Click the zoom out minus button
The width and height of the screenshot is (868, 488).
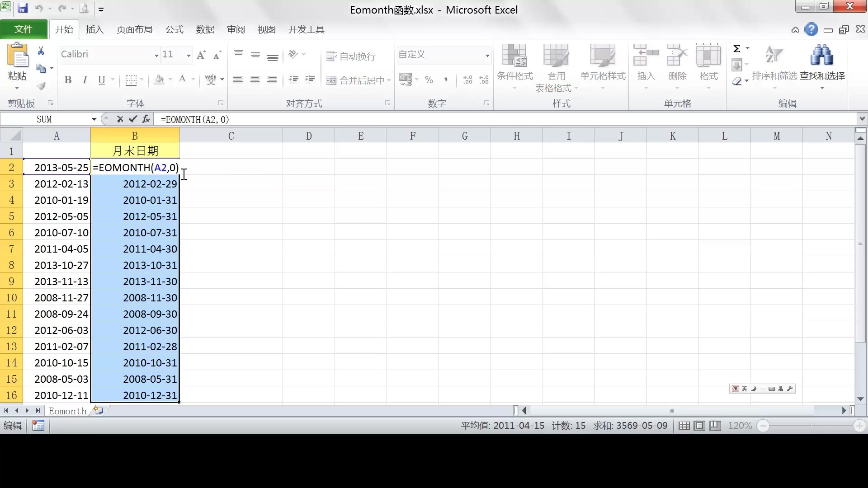[763, 426]
